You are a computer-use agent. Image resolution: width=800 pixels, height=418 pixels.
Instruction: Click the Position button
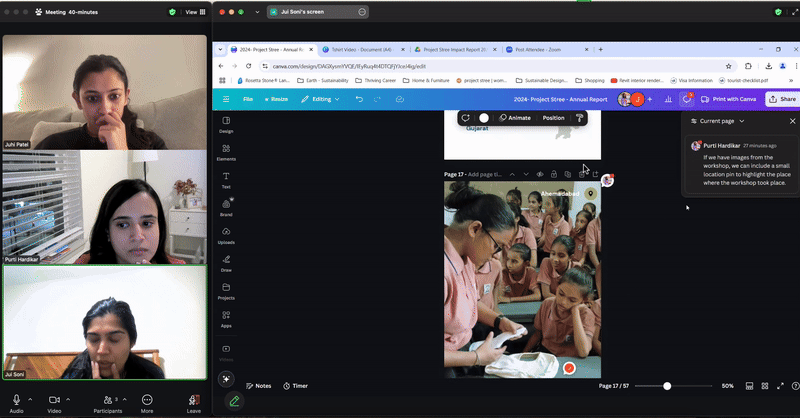click(x=553, y=118)
